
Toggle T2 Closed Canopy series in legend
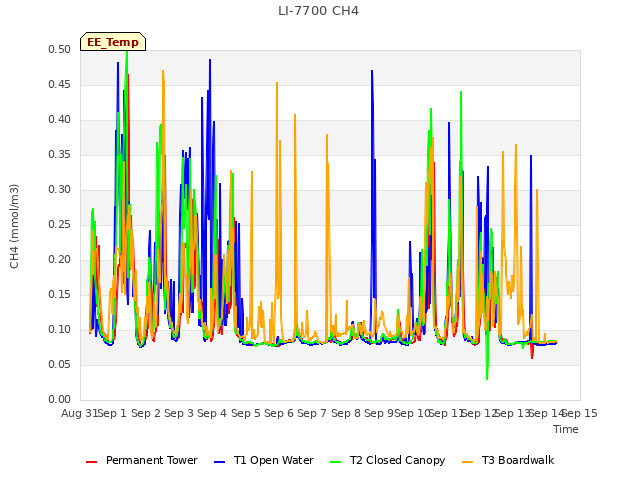click(387, 460)
